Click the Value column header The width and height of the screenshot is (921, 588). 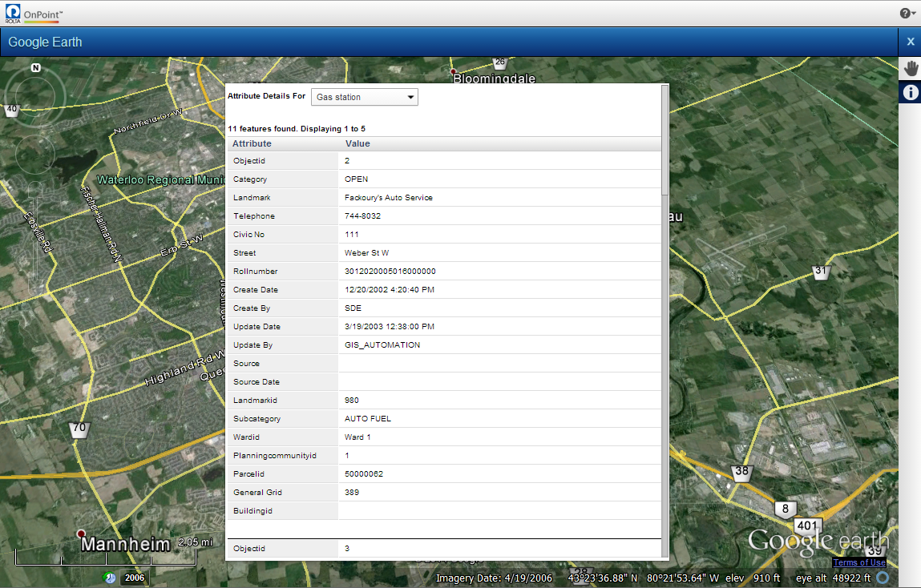coord(357,143)
